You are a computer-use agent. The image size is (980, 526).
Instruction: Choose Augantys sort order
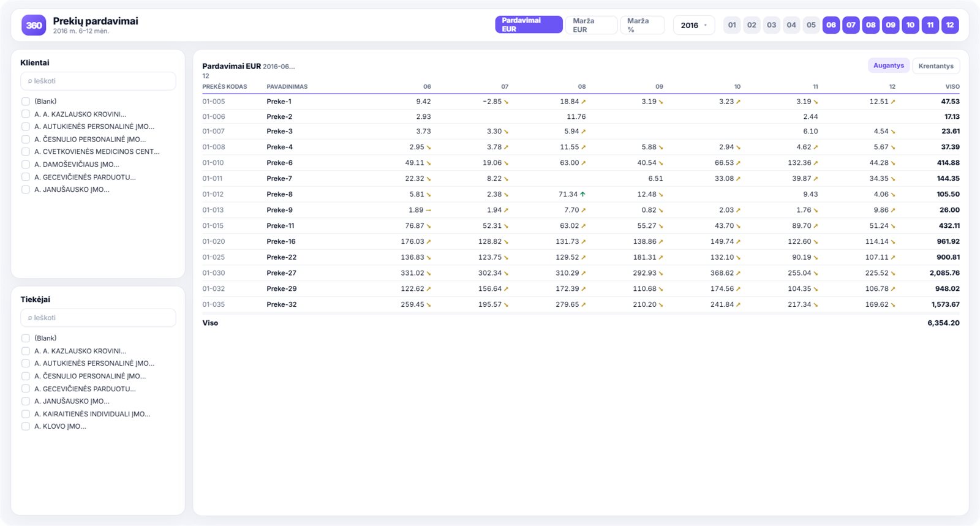click(888, 66)
